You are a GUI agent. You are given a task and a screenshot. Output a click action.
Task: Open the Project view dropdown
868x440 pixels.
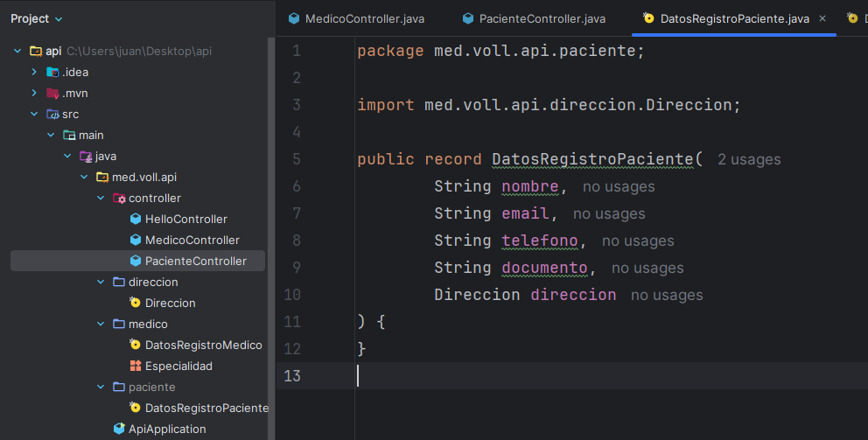(x=37, y=19)
